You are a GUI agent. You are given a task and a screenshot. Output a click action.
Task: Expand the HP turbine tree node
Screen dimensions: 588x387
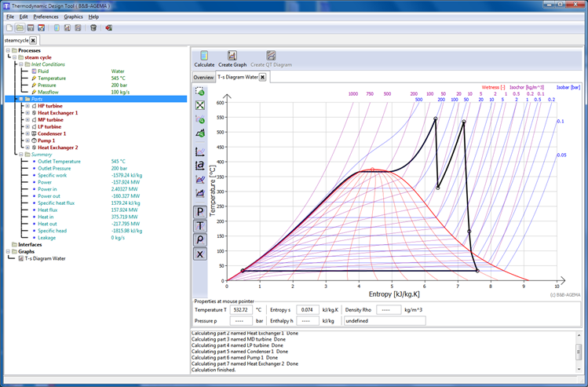[27, 106]
